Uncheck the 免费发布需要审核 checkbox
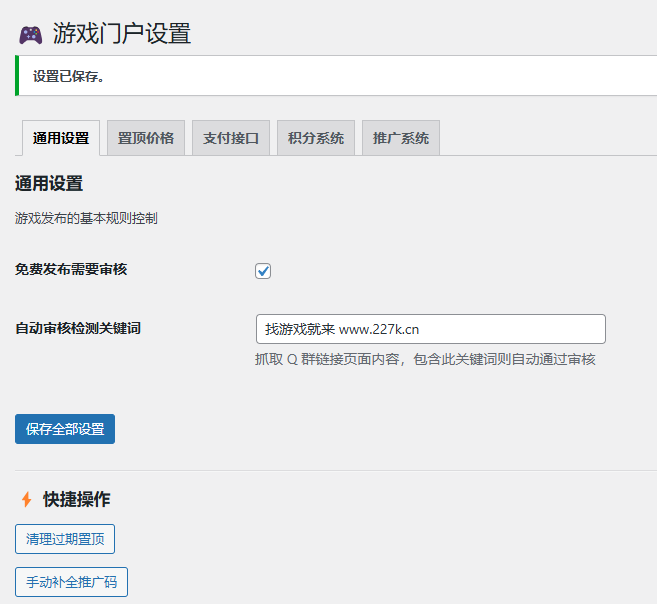 [x=263, y=271]
